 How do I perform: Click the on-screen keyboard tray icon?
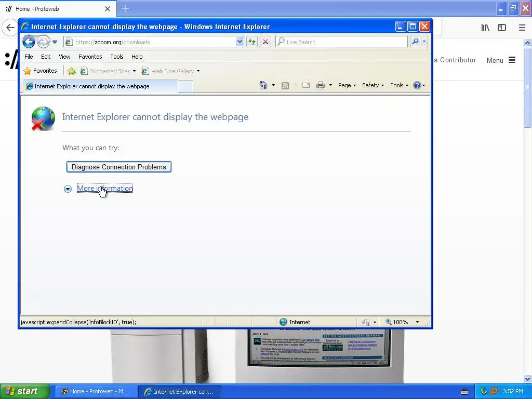[464, 392]
